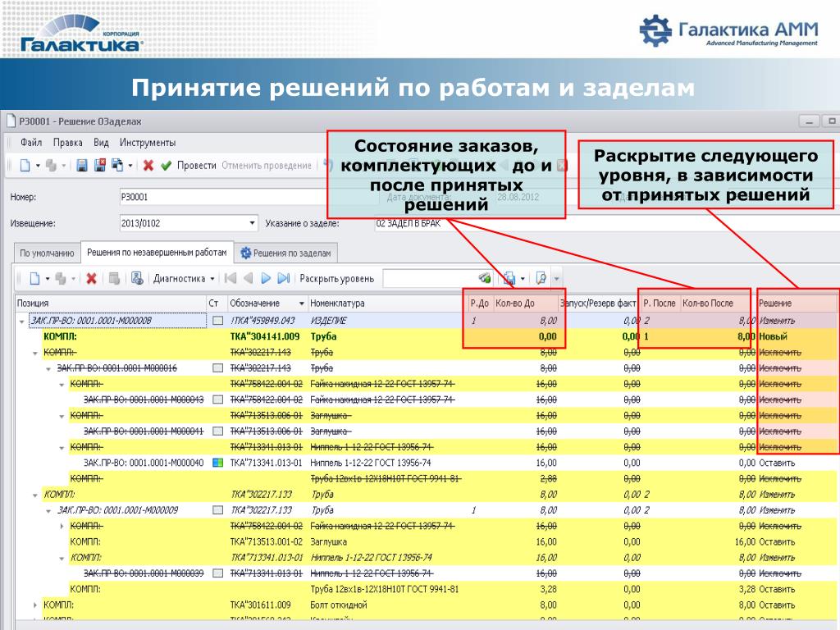
Task: Click the Диагностика icon in grid toolbar
Action: pyautogui.click(x=137, y=278)
